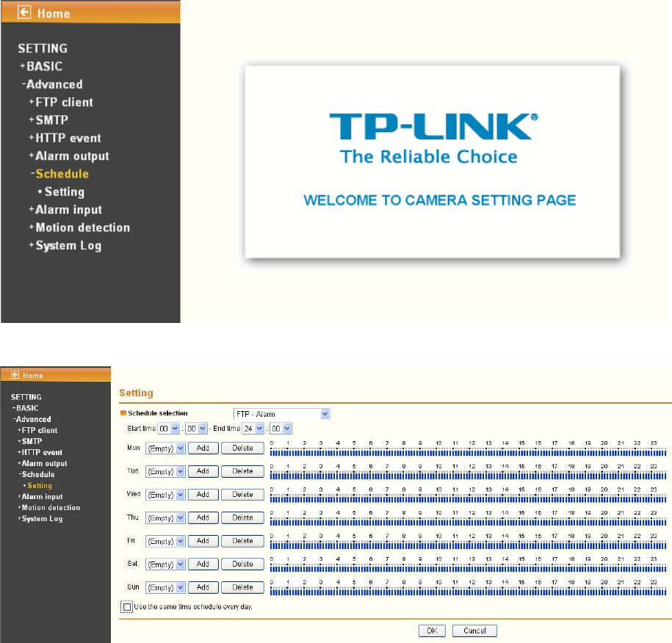Viewport: 672px width, 643px height.
Task: Click Delete button for Sat
Action: [x=242, y=564]
